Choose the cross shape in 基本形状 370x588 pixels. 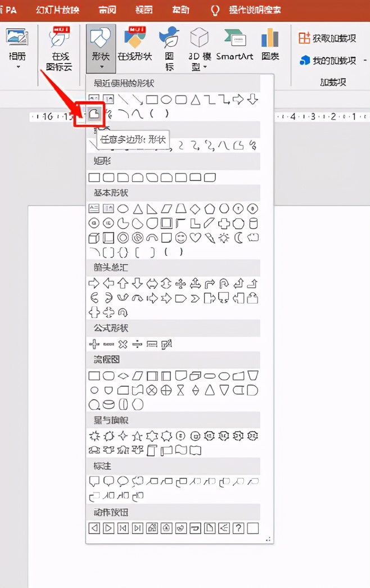click(x=224, y=224)
